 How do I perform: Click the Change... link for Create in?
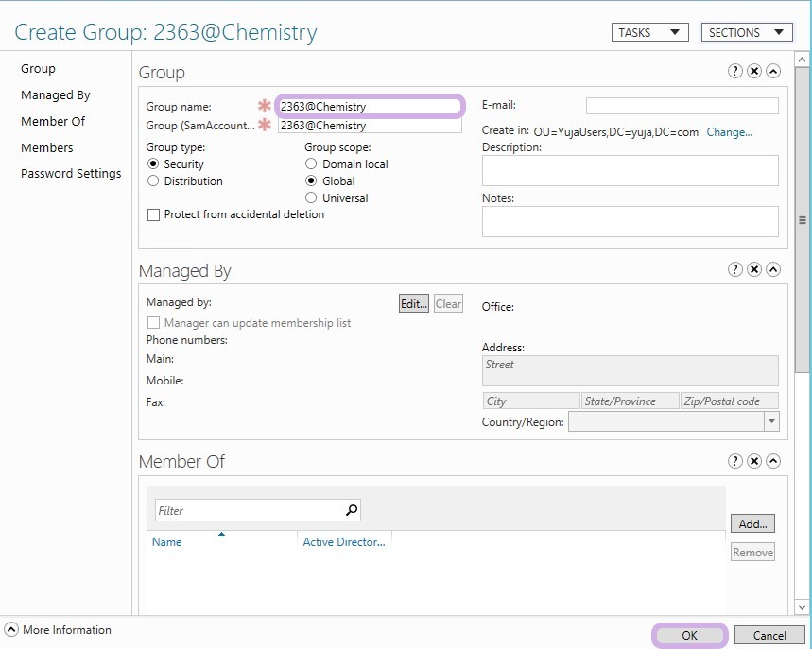[x=729, y=132]
